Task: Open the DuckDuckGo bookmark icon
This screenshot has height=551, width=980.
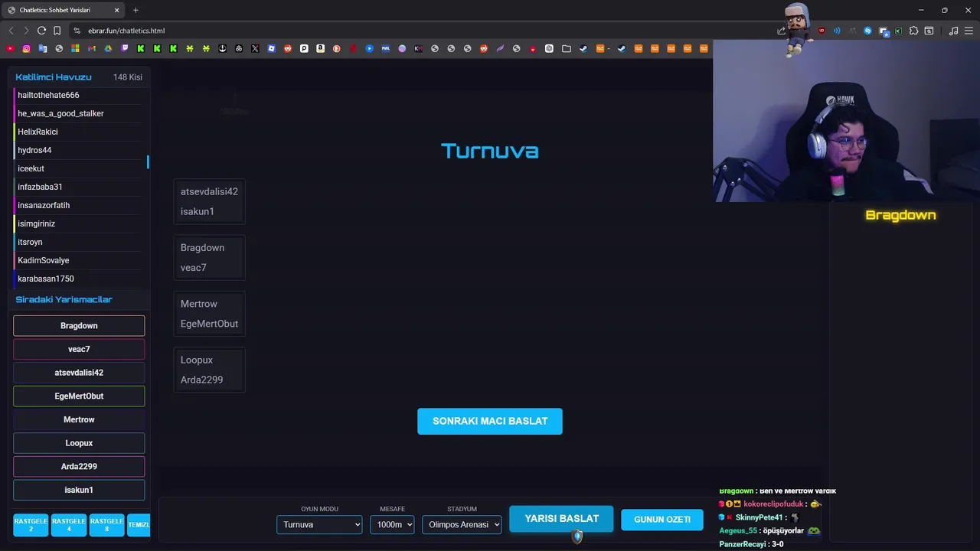Action: click(337, 48)
